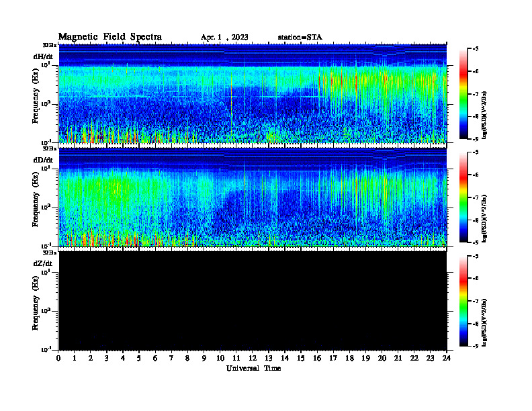Select the "dD/dt" panel label
The height and width of the screenshot is (411, 532).
[x=43, y=160]
